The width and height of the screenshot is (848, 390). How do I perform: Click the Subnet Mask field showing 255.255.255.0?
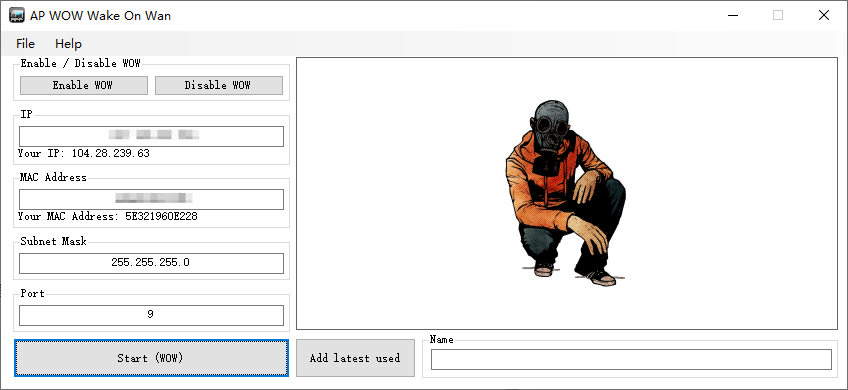pos(151,263)
